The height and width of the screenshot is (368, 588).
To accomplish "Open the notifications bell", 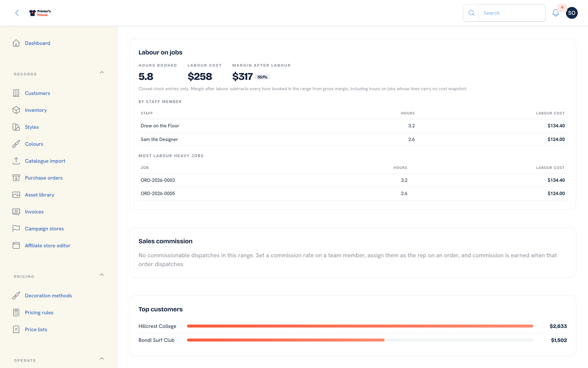I will 555,13.
